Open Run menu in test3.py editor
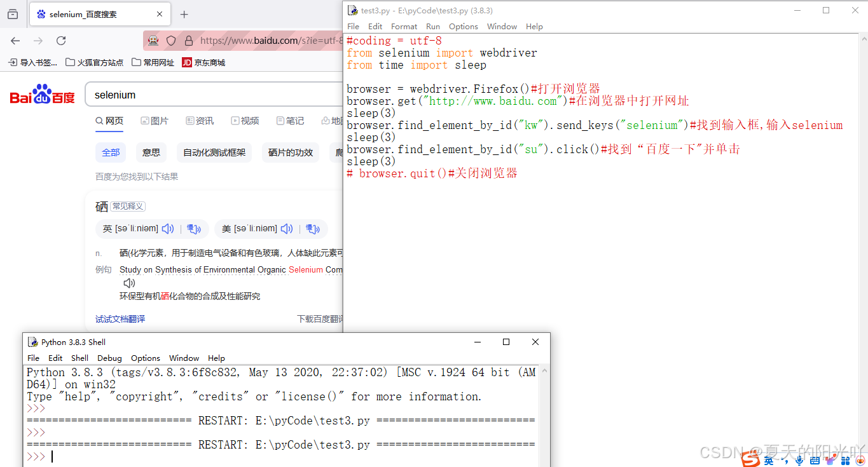 pyautogui.click(x=433, y=27)
